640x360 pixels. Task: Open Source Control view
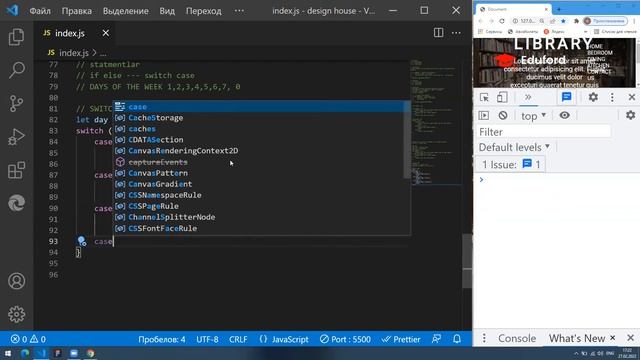16,104
